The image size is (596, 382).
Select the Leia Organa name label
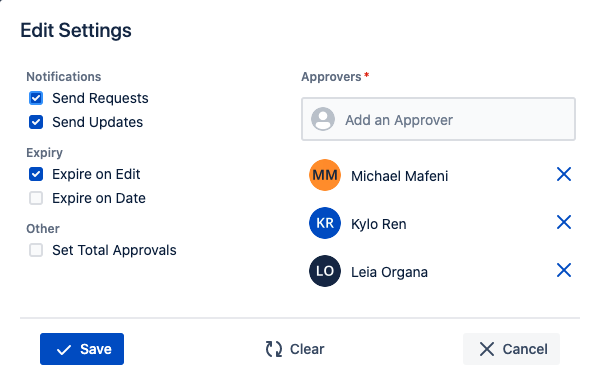click(389, 272)
